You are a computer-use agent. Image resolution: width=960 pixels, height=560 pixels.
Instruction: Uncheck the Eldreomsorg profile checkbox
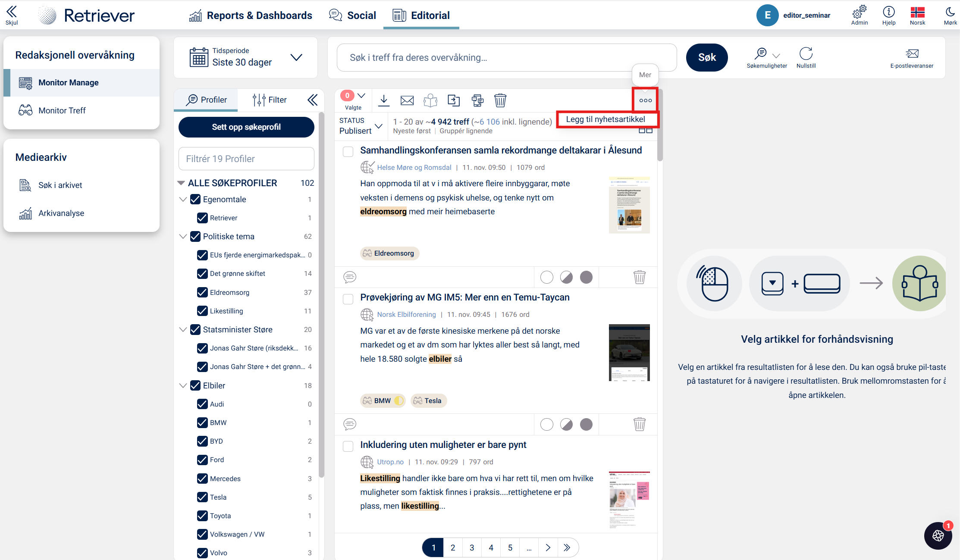tap(202, 292)
